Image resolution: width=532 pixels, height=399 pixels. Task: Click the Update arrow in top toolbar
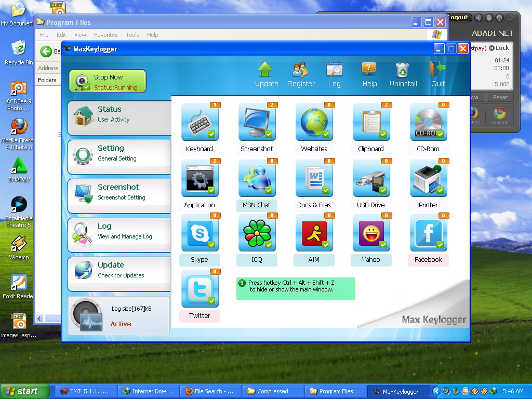(x=267, y=74)
